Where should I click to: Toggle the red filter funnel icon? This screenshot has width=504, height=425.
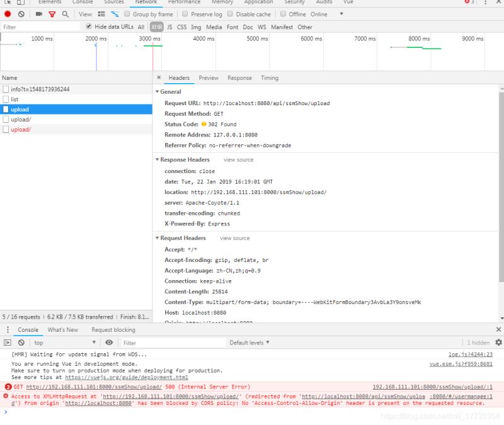tap(52, 14)
